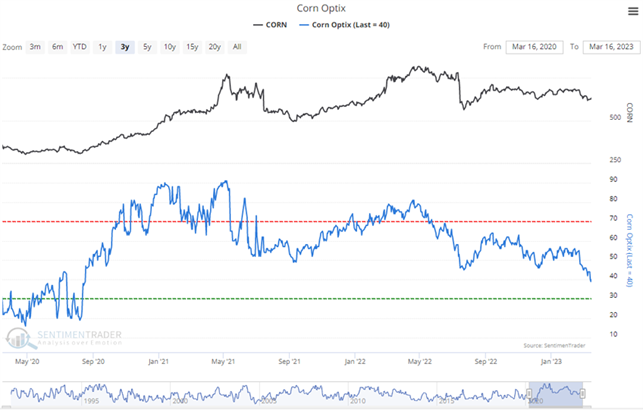Click the From date field
643x410 pixels.
click(x=532, y=47)
